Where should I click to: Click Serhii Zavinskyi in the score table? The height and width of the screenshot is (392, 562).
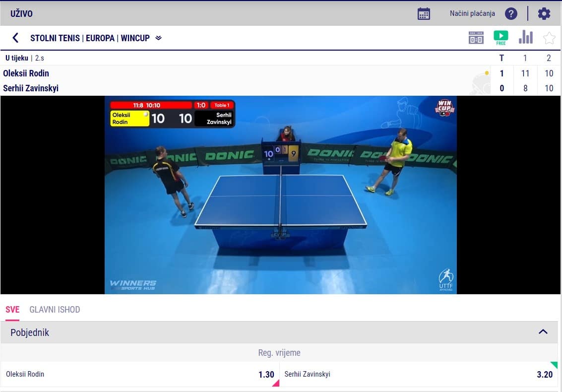tap(31, 88)
